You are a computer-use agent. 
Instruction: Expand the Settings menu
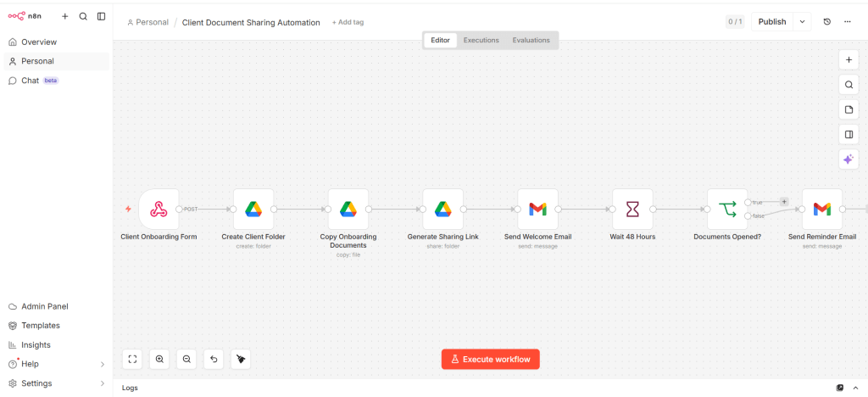[x=56, y=383]
